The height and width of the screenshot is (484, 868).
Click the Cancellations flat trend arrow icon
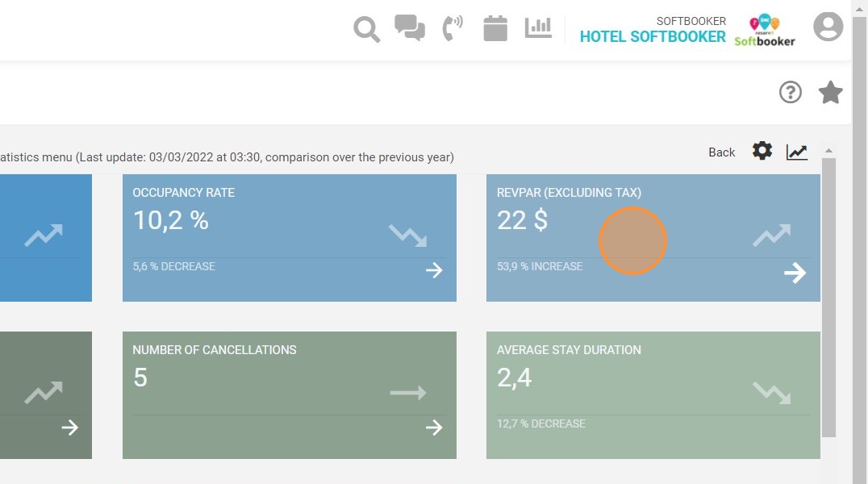pos(408,393)
